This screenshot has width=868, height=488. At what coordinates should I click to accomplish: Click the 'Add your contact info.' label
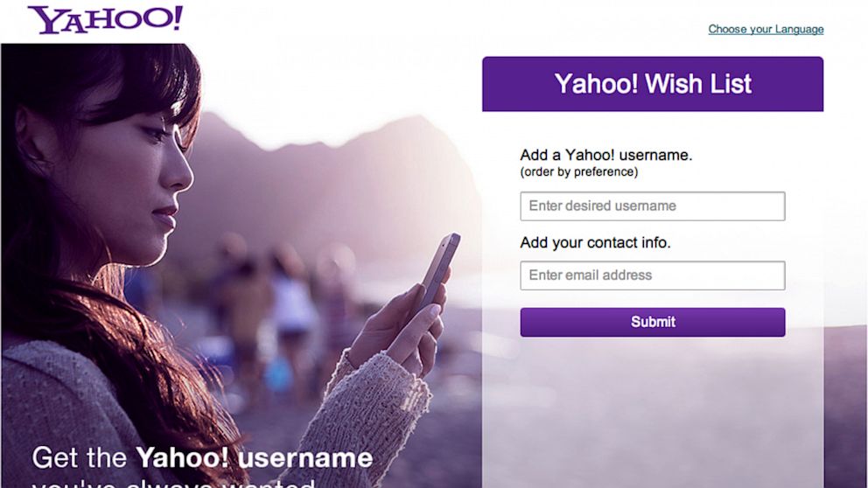click(x=595, y=242)
